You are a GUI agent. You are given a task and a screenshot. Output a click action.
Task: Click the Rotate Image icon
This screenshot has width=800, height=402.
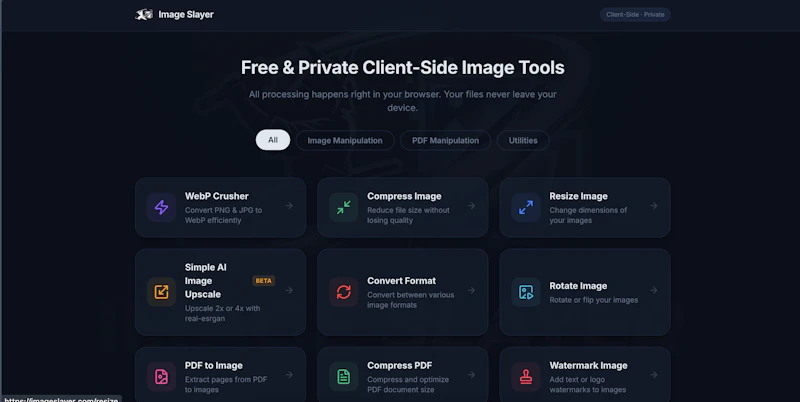point(526,292)
